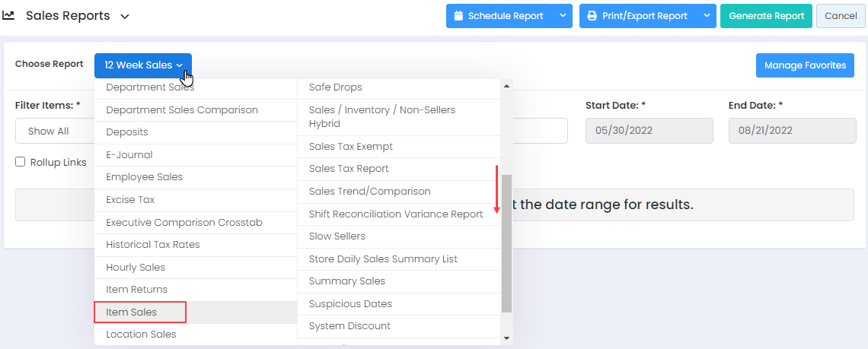Click the Sales Reports chart icon
868x349 pixels.
point(8,15)
